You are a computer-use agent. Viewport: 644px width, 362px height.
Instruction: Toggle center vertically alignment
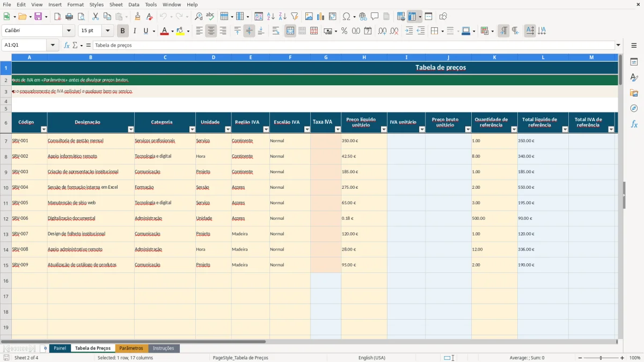click(x=249, y=31)
